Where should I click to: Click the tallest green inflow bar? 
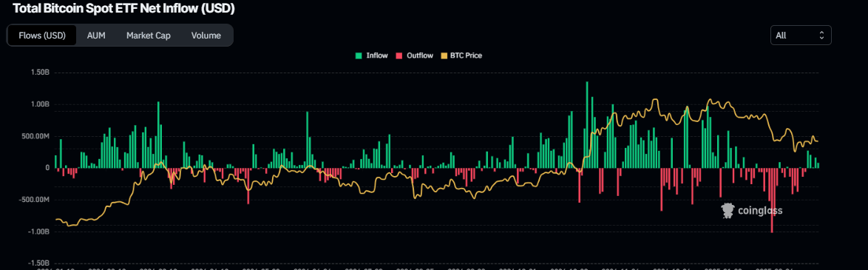click(x=587, y=125)
